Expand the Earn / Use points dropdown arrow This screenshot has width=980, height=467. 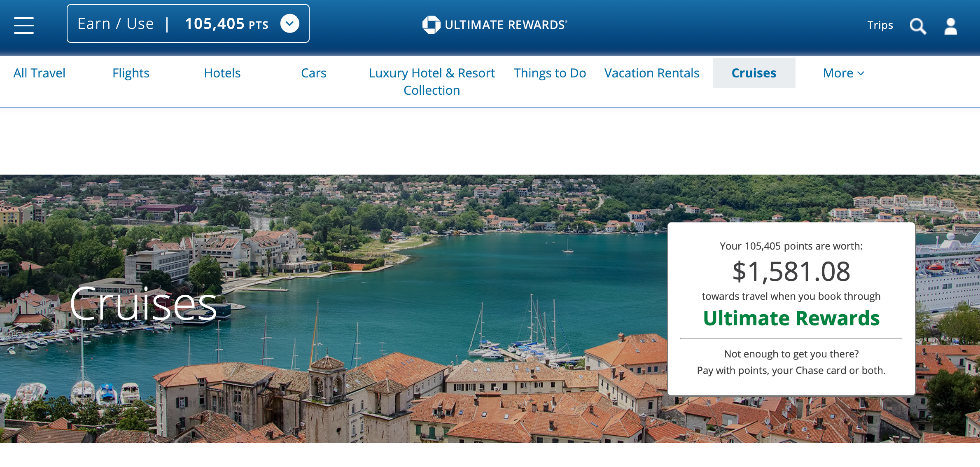click(x=290, y=23)
